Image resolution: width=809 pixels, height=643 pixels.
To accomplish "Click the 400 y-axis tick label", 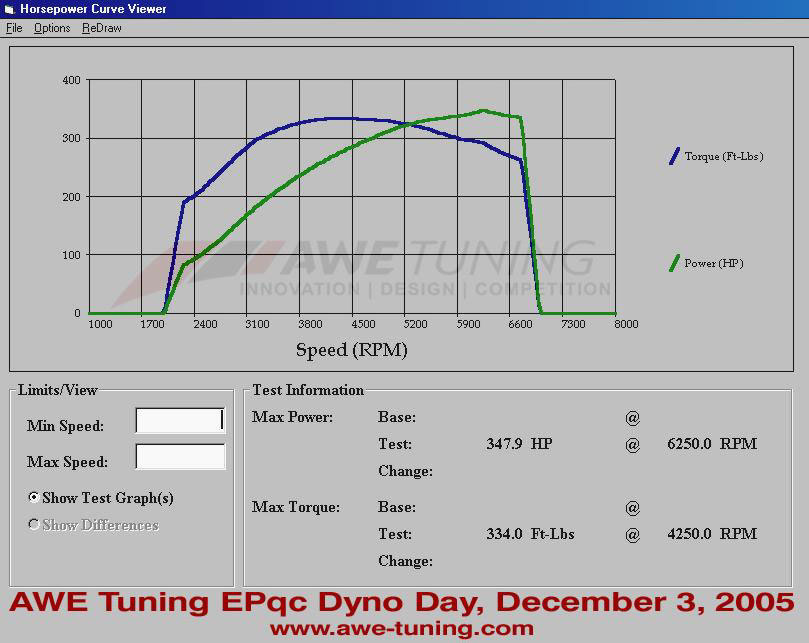I will (71, 80).
